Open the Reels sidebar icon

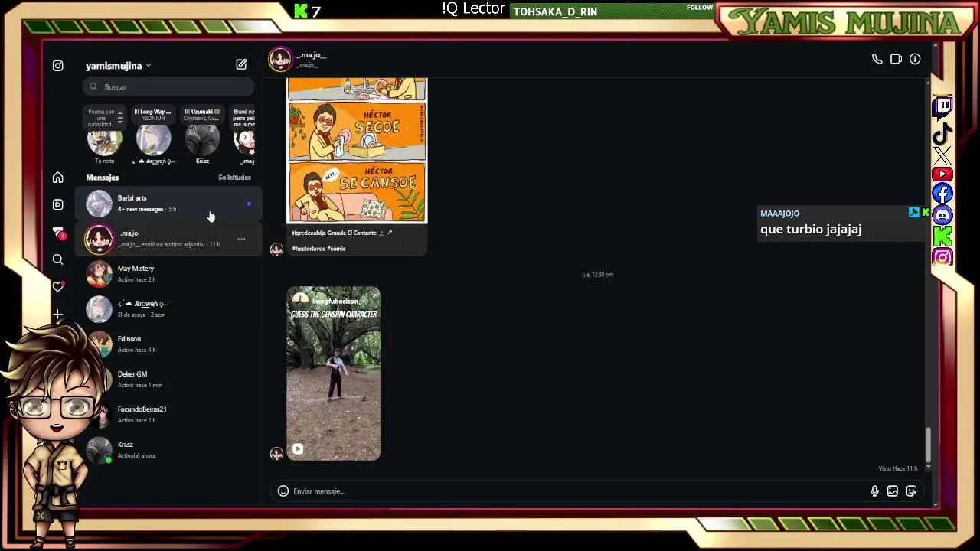[58, 204]
